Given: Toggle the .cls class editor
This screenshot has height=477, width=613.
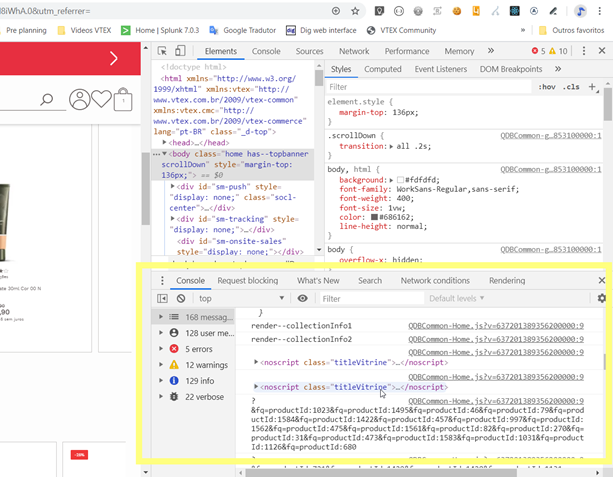Looking at the screenshot, I should (571, 87).
